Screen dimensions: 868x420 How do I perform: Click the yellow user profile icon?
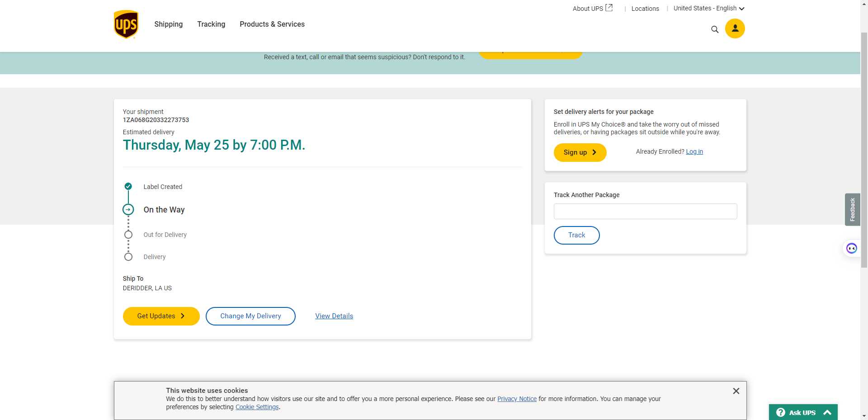[735, 28]
